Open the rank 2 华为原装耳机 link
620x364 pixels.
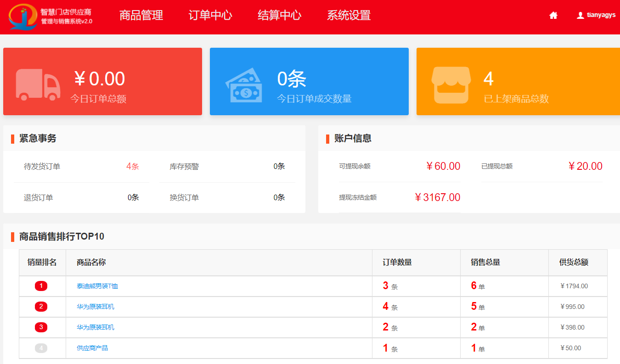[x=96, y=307]
